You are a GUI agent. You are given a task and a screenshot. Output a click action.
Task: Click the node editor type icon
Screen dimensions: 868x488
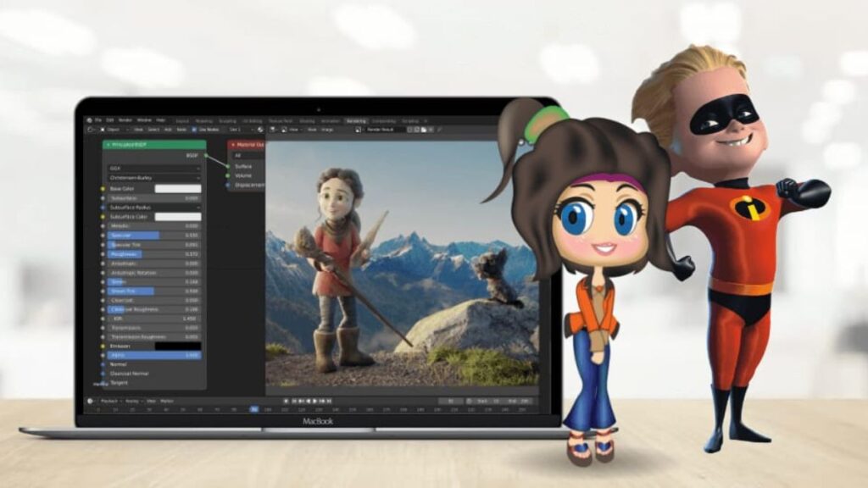click(x=90, y=130)
